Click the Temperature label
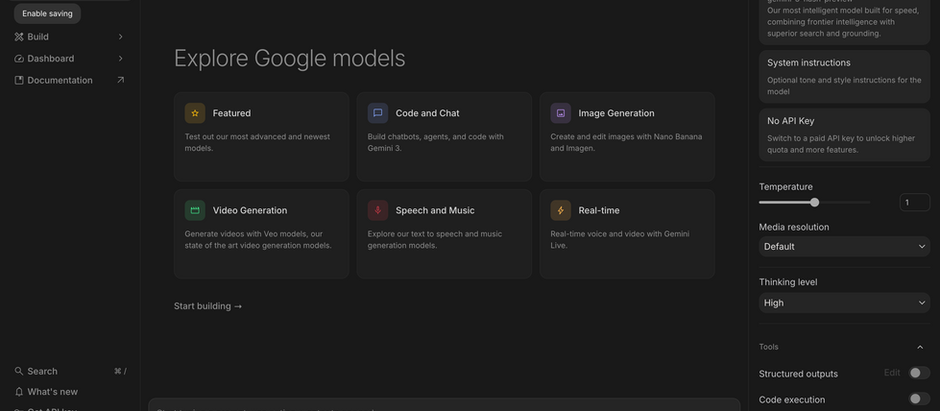 pyautogui.click(x=785, y=187)
